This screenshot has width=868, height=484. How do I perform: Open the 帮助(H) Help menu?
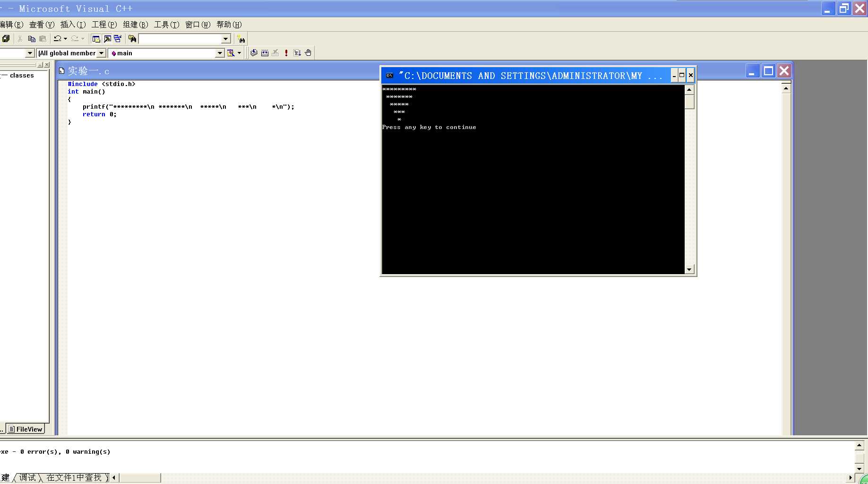click(x=229, y=25)
